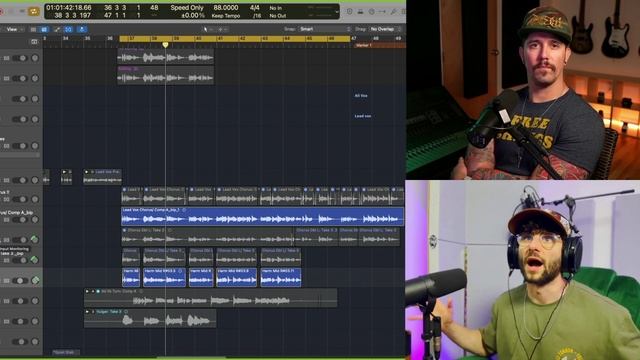Open the Speed Only varispeed pop-up

click(187, 8)
